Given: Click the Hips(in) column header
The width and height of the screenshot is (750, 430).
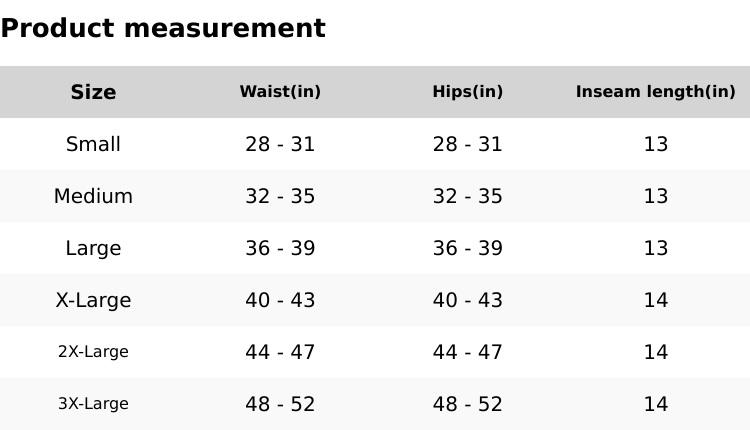Looking at the screenshot, I should coord(467,92).
